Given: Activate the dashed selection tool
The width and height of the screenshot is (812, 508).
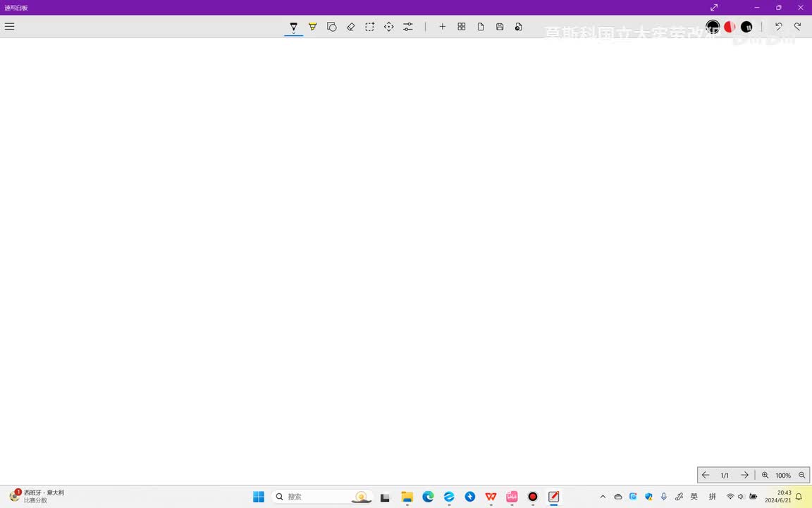Looking at the screenshot, I should [x=370, y=26].
